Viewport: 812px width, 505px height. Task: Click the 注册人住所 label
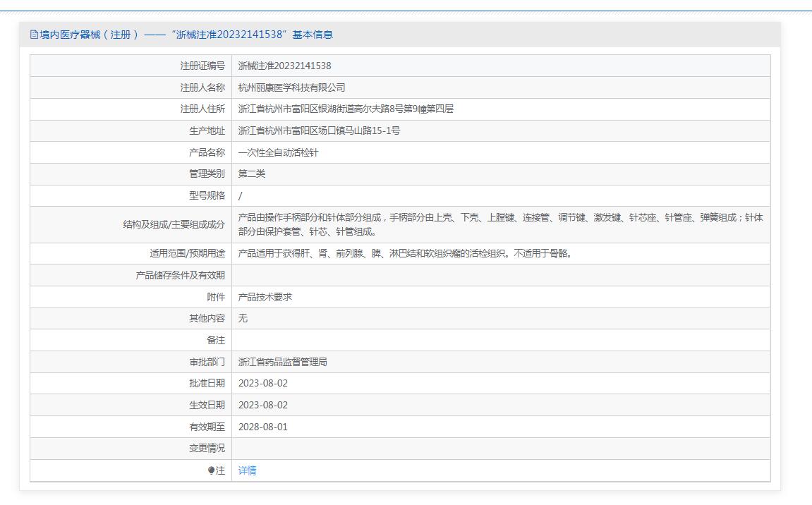[x=202, y=109]
